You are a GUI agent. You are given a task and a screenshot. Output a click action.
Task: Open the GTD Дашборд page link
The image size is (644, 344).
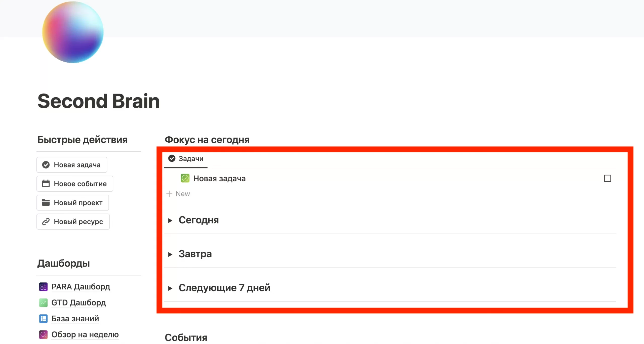79,303
